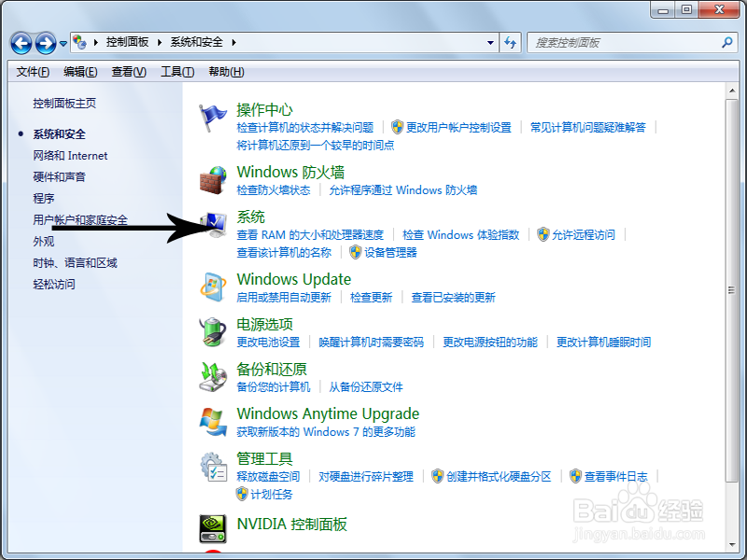Click the scrollbar up arrow
This screenshot has width=747, height=560.
pyautogui.click(x=732, y=91)
